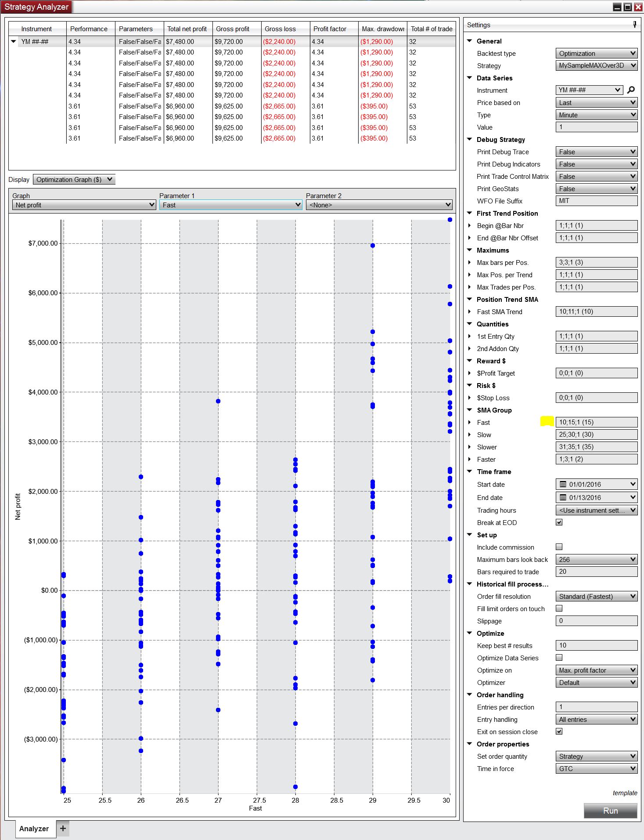This screenshot has height=840, width=644.
Task: Open Backtest type dropdown
Action: click(x=596, y=53)
